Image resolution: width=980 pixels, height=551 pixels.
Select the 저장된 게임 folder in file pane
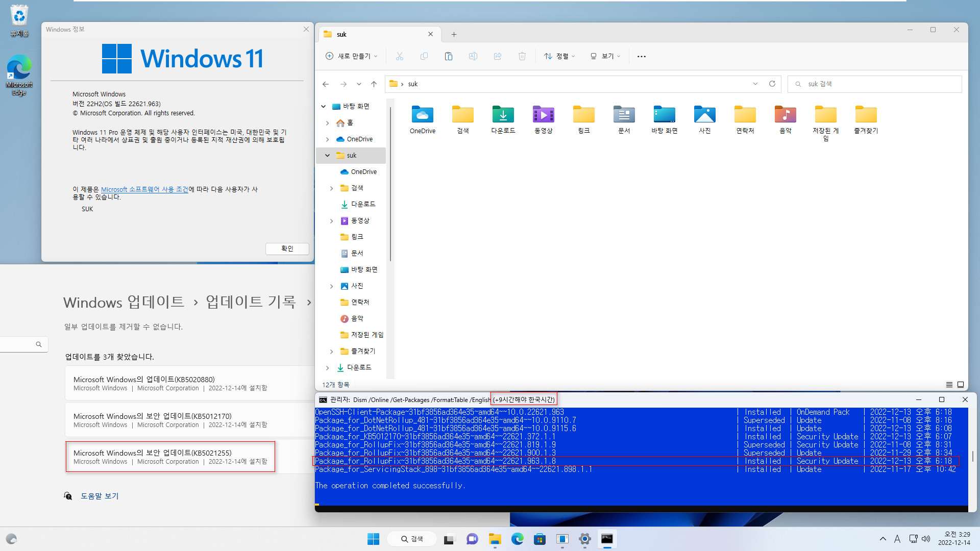[826, 123]
